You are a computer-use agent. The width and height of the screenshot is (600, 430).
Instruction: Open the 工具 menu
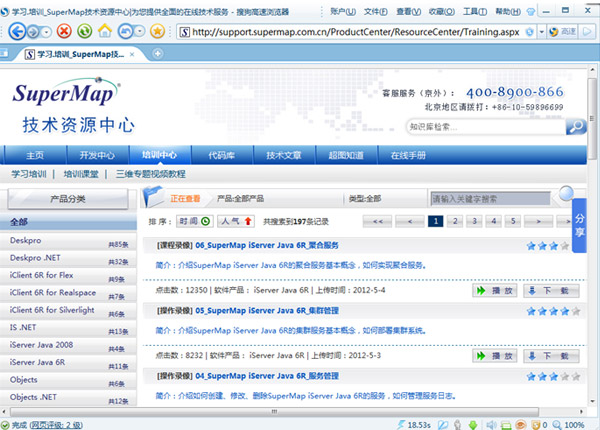475,11
